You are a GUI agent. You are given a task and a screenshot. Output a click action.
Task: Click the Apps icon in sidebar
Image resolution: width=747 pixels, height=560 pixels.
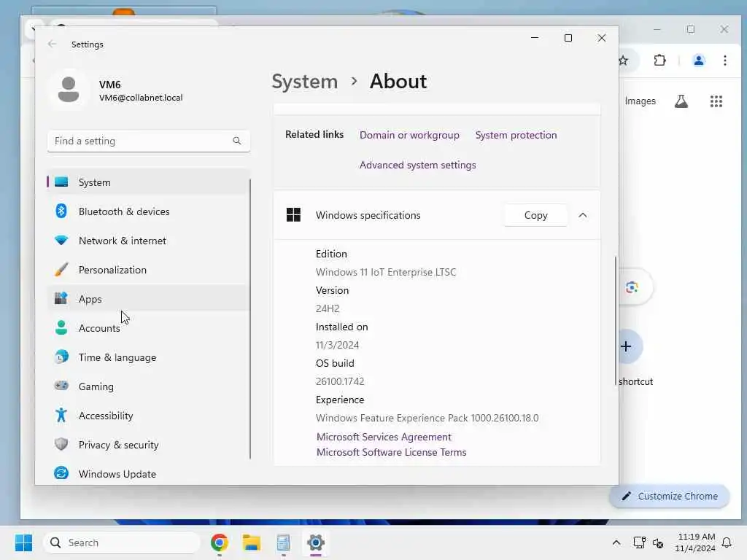pyautogui.click(x=61, y=298)
